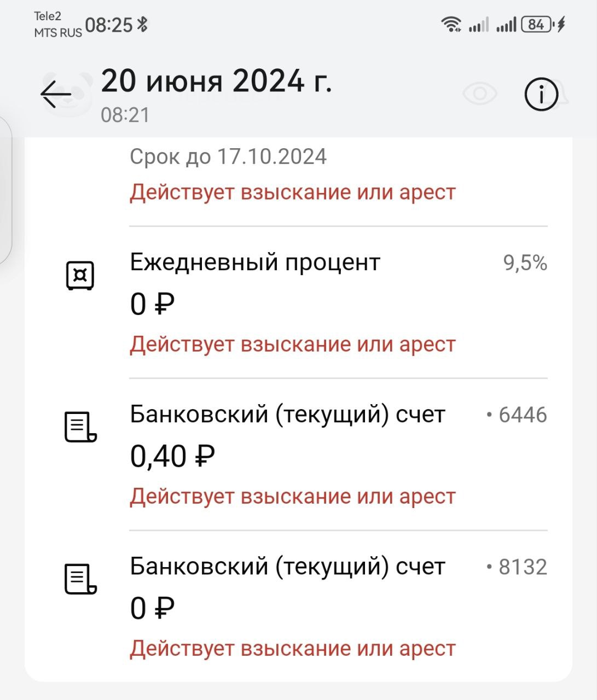Open Банковский счет ending in 6446

coord(288,415)
